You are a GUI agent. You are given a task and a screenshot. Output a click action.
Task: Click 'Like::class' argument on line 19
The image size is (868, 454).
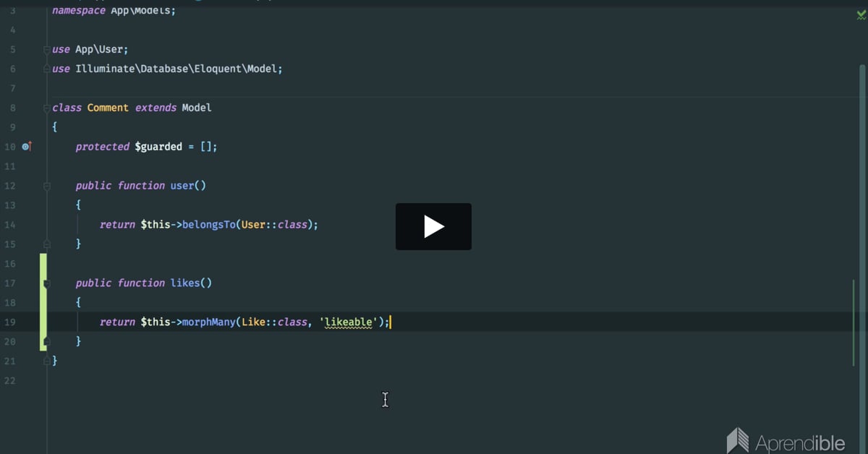click(x=275, y=322)
